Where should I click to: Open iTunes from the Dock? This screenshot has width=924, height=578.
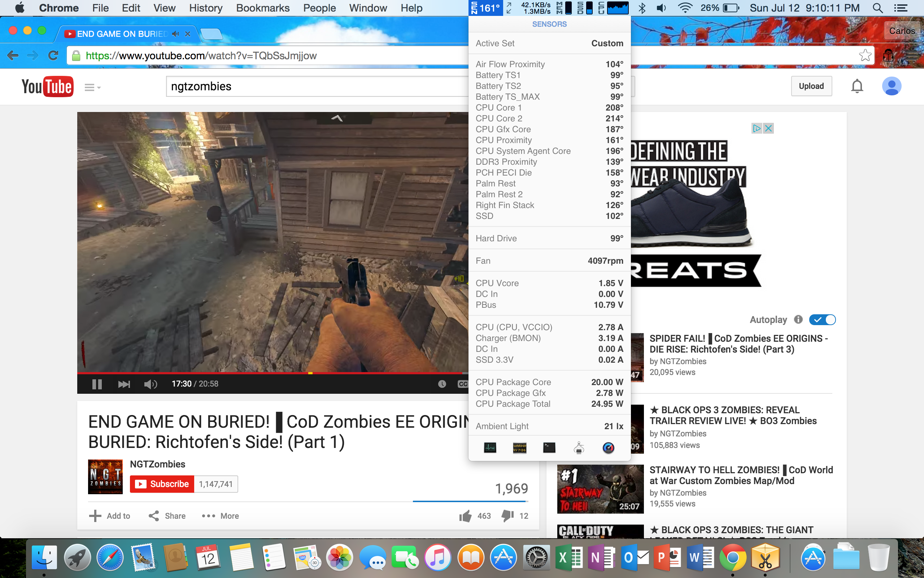click(438, 557)
